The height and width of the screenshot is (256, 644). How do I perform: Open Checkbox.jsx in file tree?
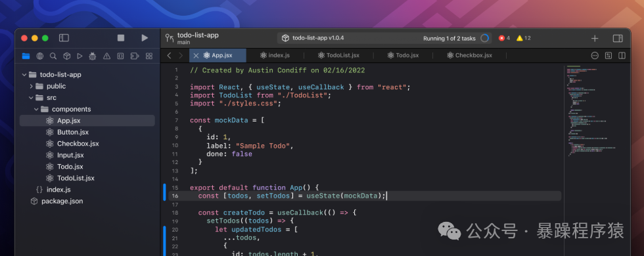(78, 144)
